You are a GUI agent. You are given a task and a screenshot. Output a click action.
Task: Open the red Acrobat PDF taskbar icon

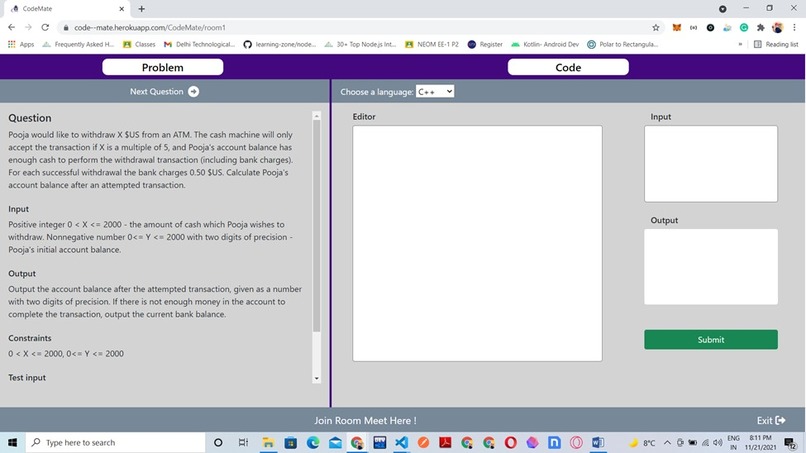click(x=445, y=442)
